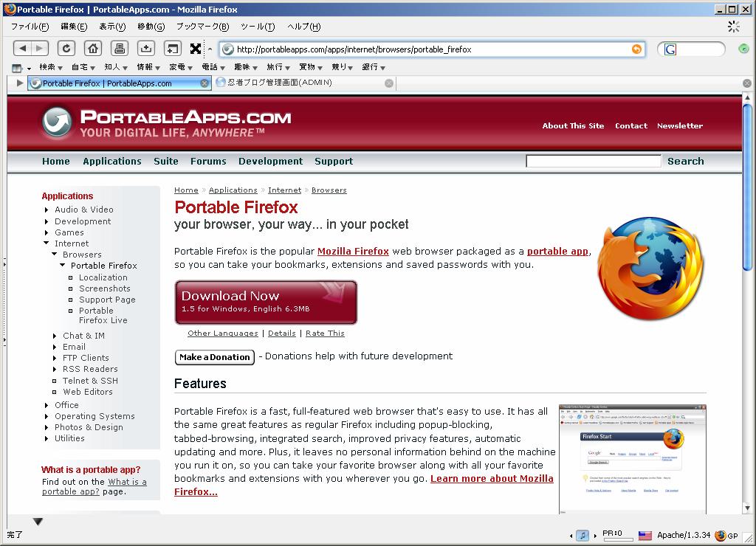Reload the page with the refresh icon
Image resolution: width=756 pixels, height=546 pixels.
66,48
